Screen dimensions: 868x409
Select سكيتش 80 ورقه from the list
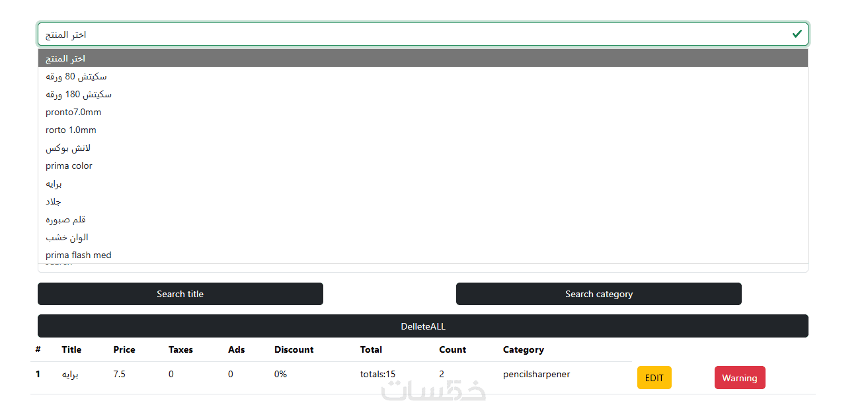[423, 76]
